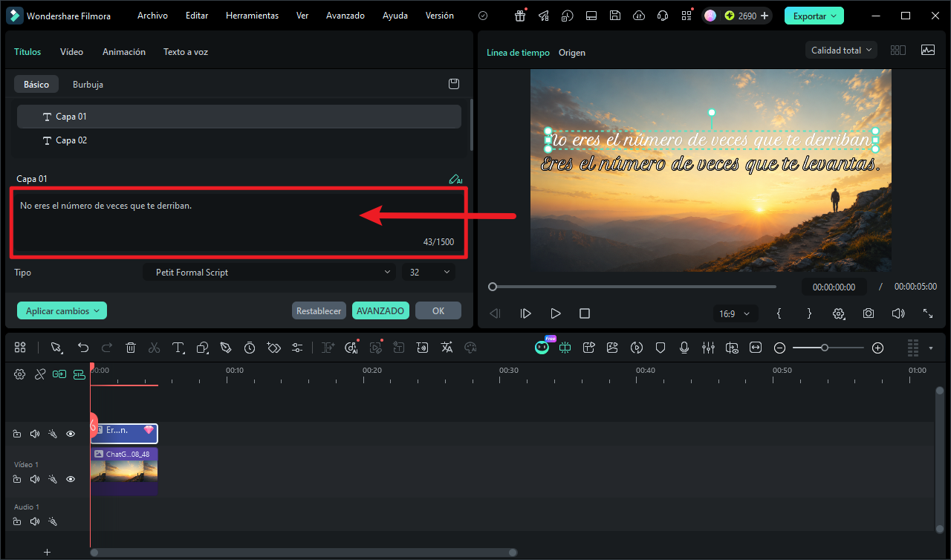
Task: Open the AI copilot robot icon marked Free
Action: (542, 347)
